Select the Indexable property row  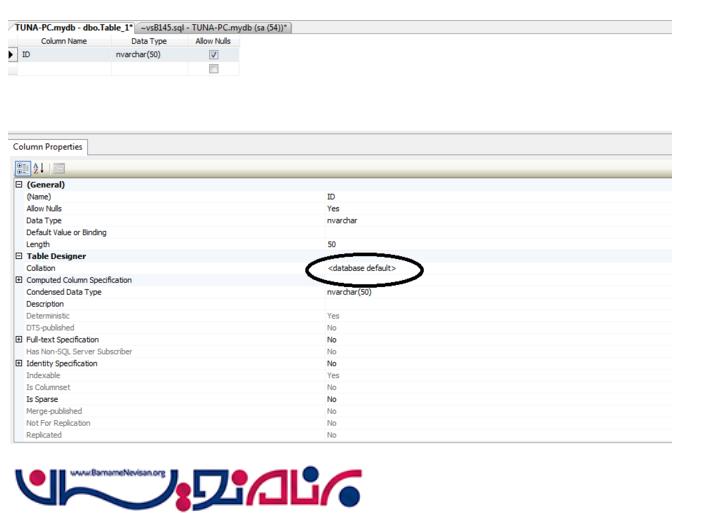43,375
